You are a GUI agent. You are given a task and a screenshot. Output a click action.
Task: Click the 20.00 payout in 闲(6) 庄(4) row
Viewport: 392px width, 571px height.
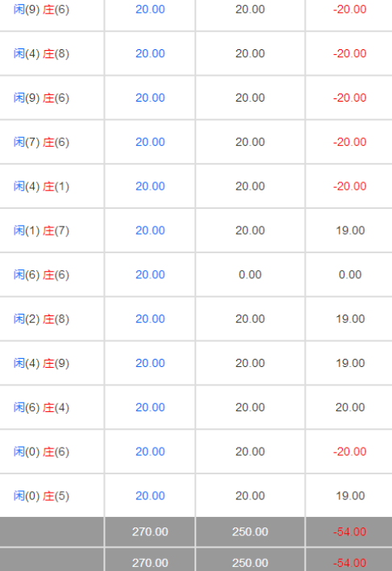(350, 407)
